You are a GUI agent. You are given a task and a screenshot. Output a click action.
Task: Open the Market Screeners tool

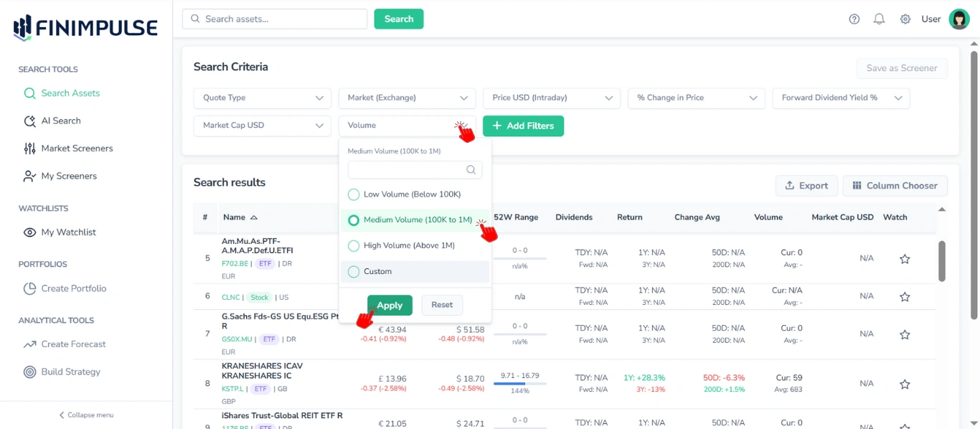76,148
